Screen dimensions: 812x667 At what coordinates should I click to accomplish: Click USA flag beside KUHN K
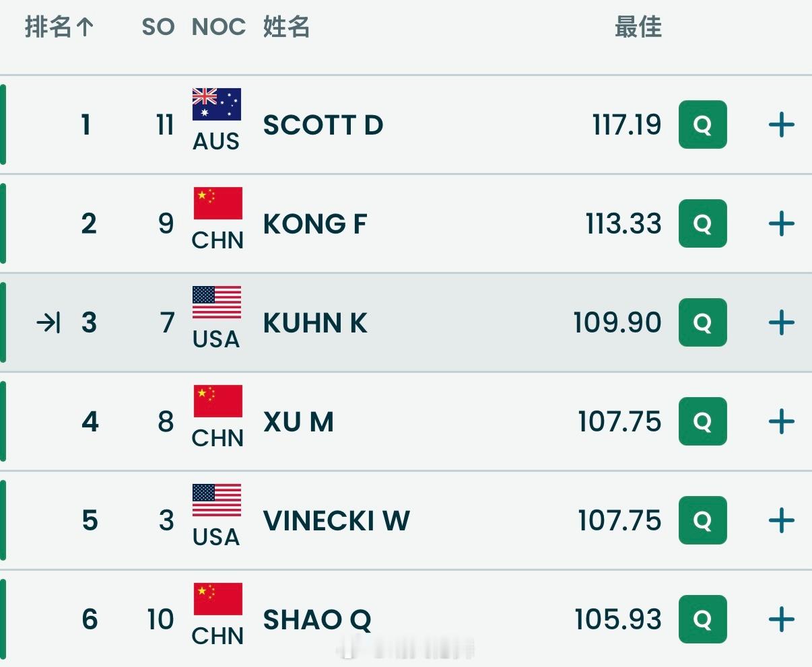point(216,302)
